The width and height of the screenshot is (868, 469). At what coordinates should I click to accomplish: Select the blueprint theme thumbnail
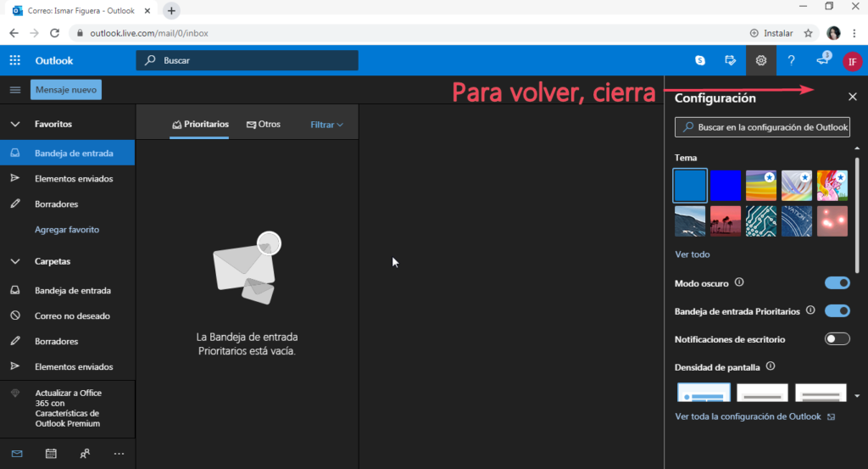pyautogui.click(x=797, y=221)
